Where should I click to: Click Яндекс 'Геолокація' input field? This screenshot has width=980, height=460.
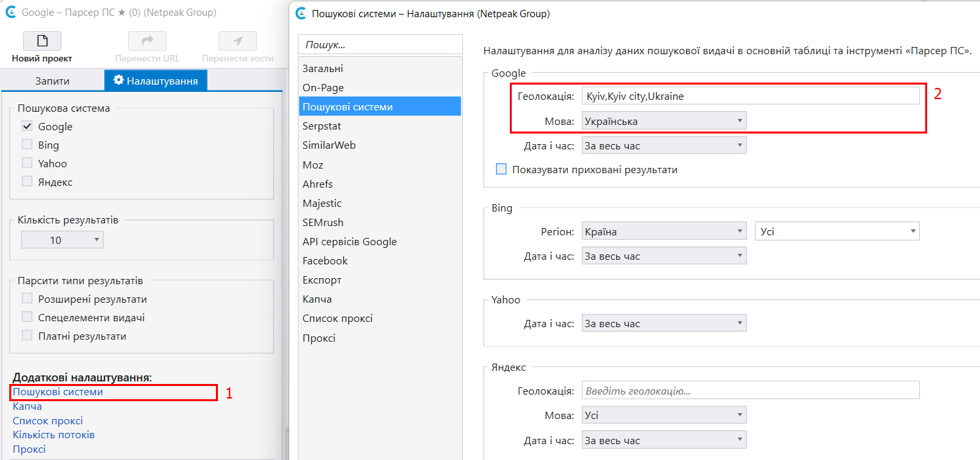click(750, 391)
